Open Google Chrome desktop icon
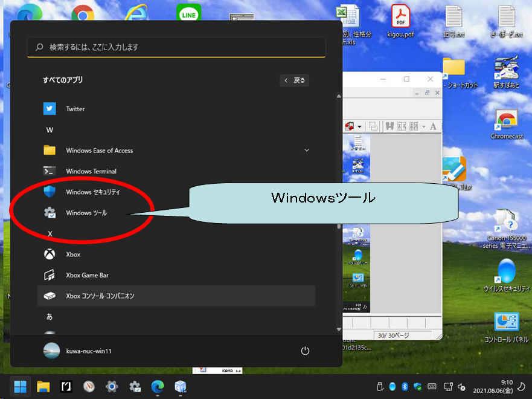This screenshot has width=532, height=399. tap(83, 13)
